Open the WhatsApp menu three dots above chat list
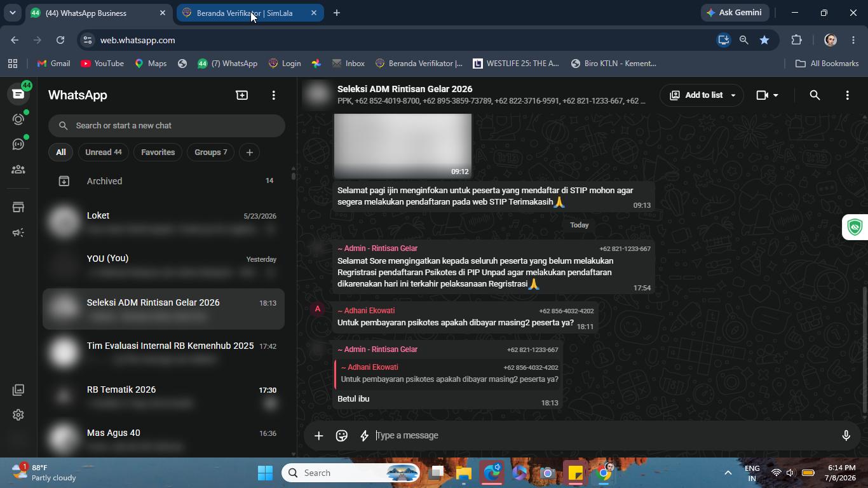This screenshot has height=488, width=868. [x=274, y=95]
